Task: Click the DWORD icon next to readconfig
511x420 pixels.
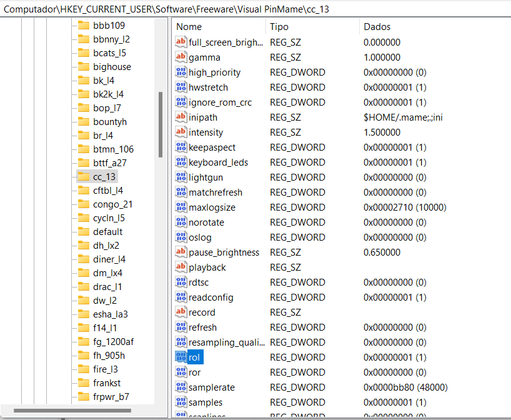Action: pos(181,297)
